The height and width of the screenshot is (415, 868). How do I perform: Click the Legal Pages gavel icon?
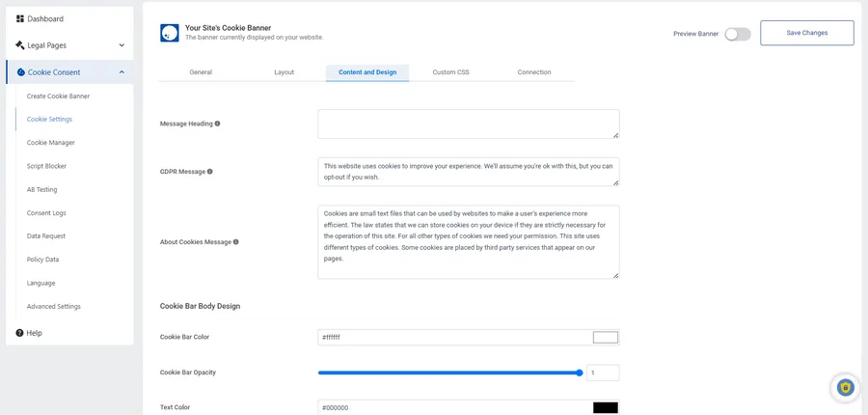[x=20, y=45]
